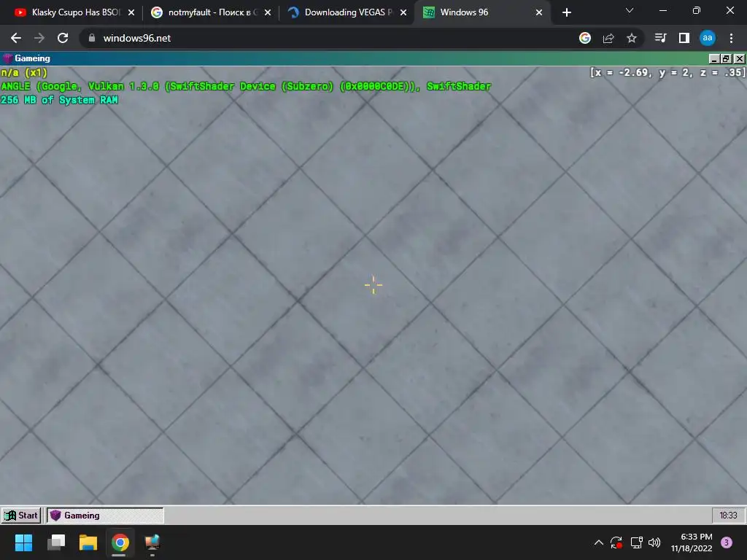747x560 pixels.
Task: Go back to the previous page
Action: (16, 38)
